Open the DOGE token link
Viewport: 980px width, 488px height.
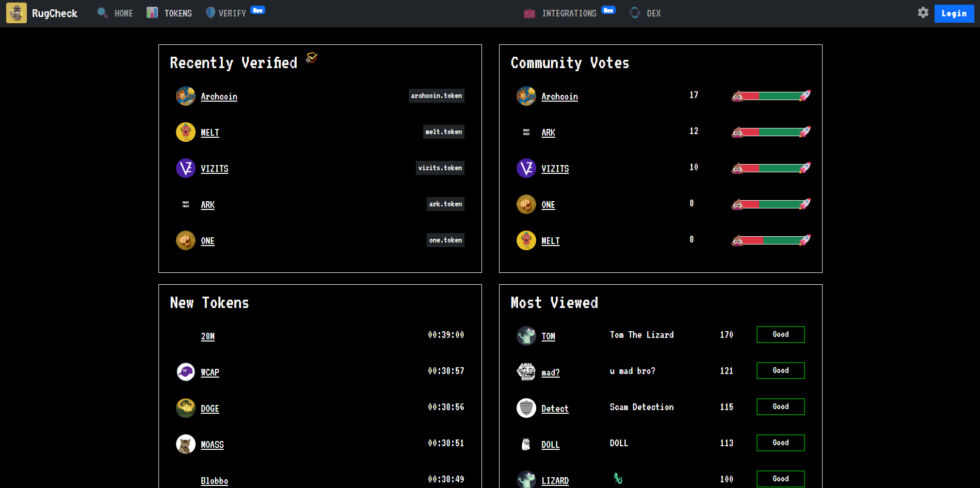coord(210,409)
